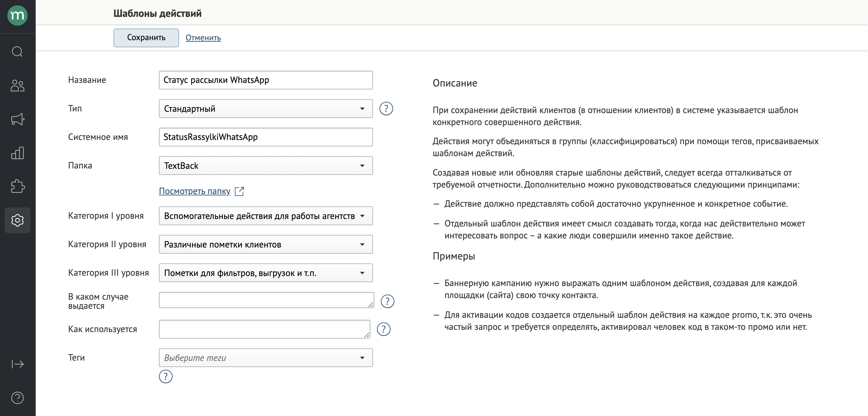The height and width of the screenshot is (416, 868).
Task: Show help for 'В каком случае выдается'
Action: [x=388, y=301]
